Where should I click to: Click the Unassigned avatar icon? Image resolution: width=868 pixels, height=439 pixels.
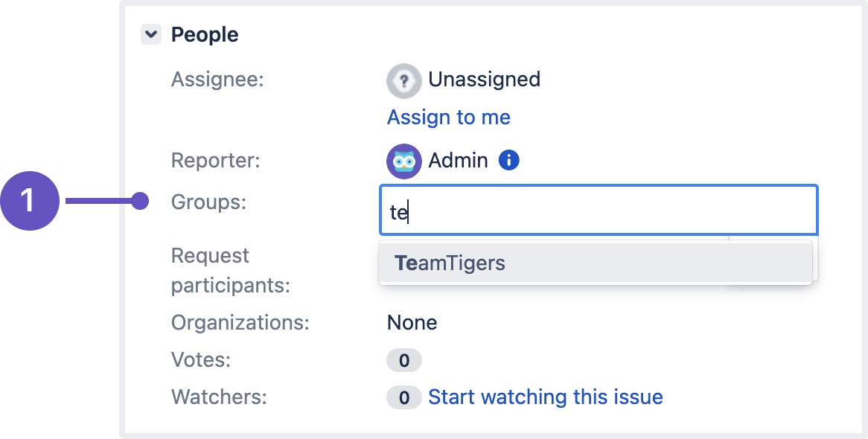(404, 80)
